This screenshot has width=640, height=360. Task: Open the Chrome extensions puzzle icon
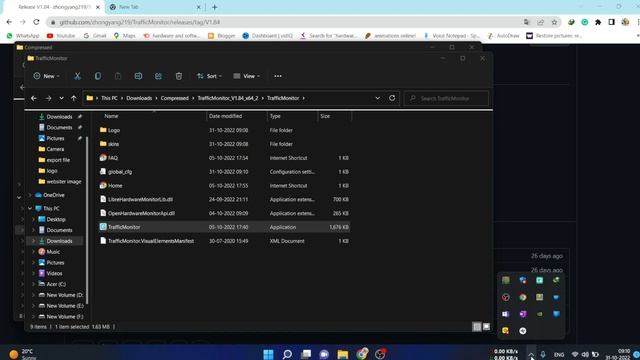[598, 22]
